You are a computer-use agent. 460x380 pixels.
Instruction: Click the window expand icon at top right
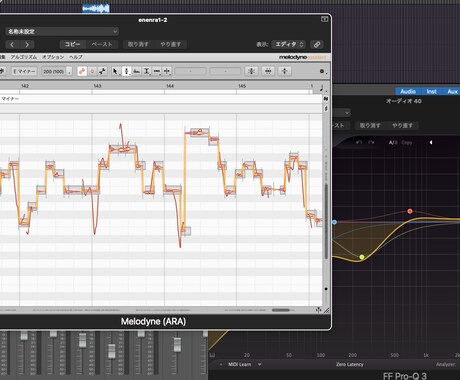coord(324,19)
